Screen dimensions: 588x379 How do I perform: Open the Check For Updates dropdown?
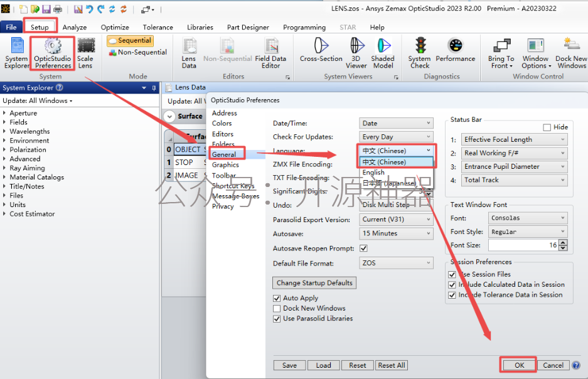pyautogui.click(x=396, y=137)
